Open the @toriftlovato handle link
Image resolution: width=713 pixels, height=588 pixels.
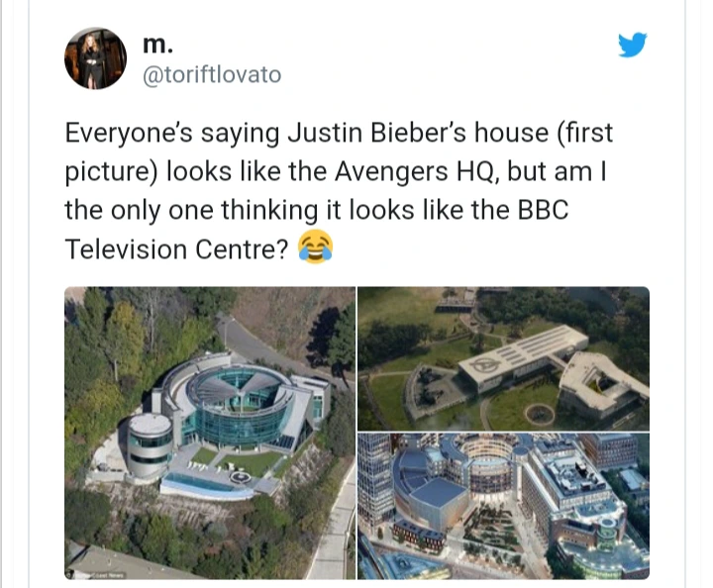pyautogui.click(x=212, y=75)
